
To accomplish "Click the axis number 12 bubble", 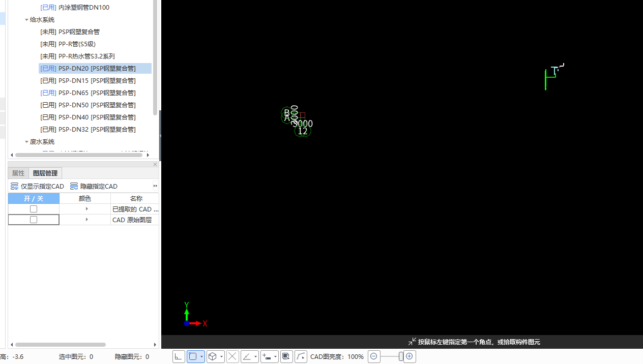I will (x=303, y=131).
